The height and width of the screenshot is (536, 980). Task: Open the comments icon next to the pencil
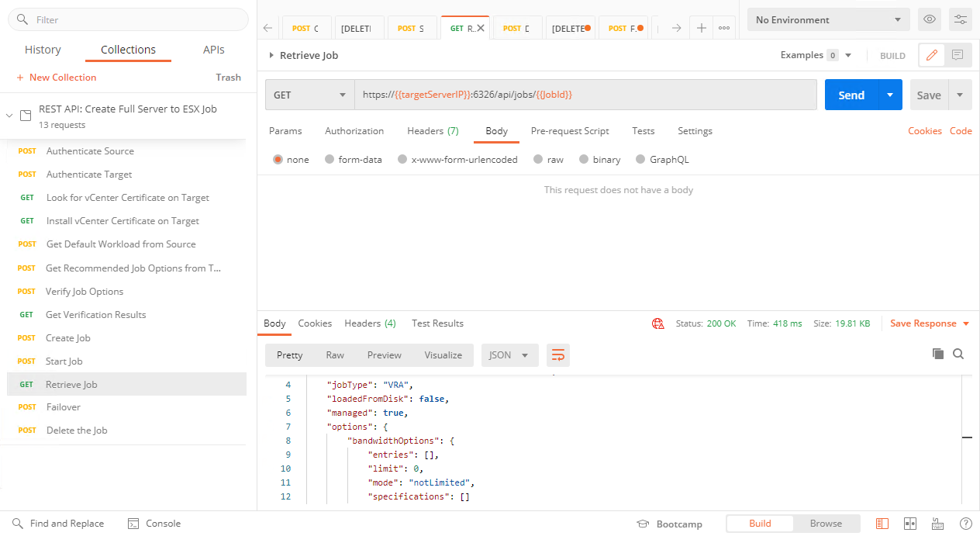[x=958, y=55]
